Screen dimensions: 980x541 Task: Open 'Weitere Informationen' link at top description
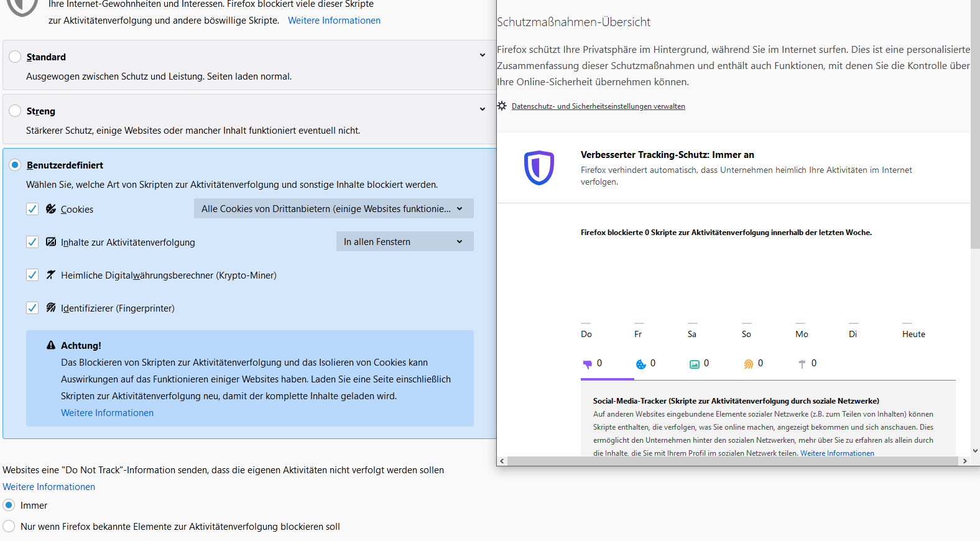334,21
